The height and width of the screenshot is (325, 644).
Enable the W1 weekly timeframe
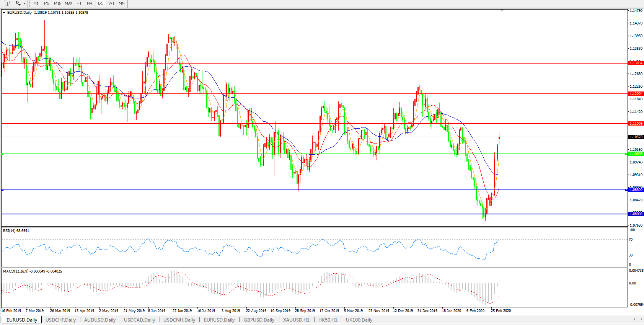point(111,3)
